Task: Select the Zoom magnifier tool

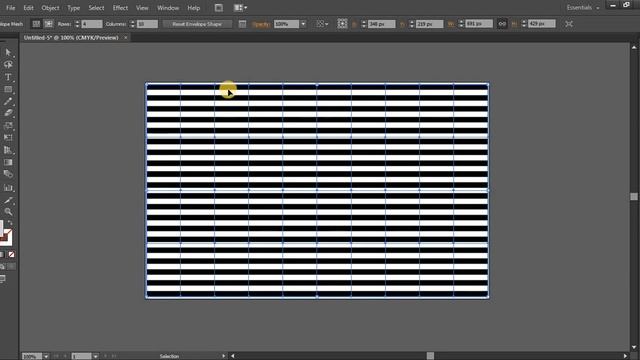Action: [8, 212]
